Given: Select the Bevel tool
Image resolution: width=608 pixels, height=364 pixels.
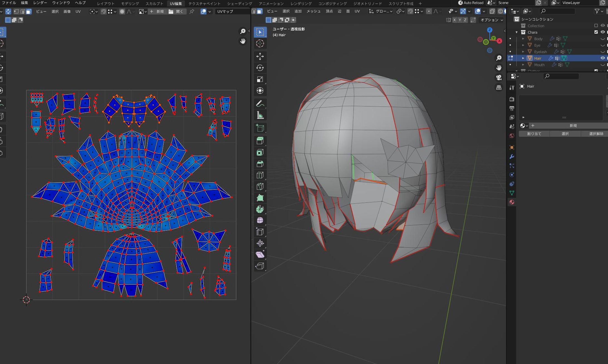Looking at the screenshot, I should click(260, 164).
